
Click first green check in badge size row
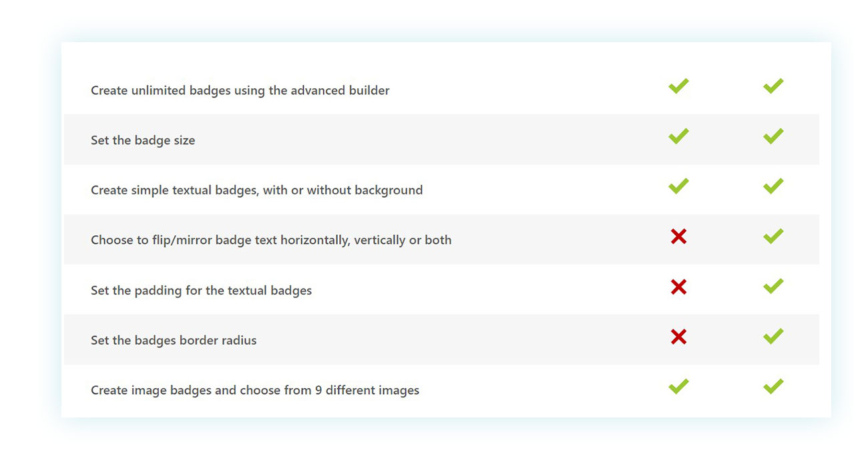(x=678, y=136)
